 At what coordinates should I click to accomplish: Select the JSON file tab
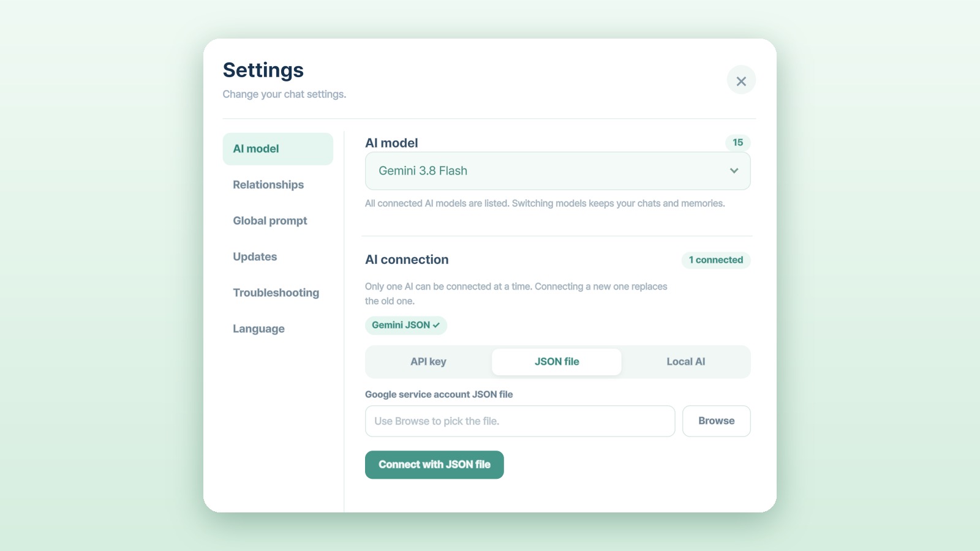coord(557,362)
